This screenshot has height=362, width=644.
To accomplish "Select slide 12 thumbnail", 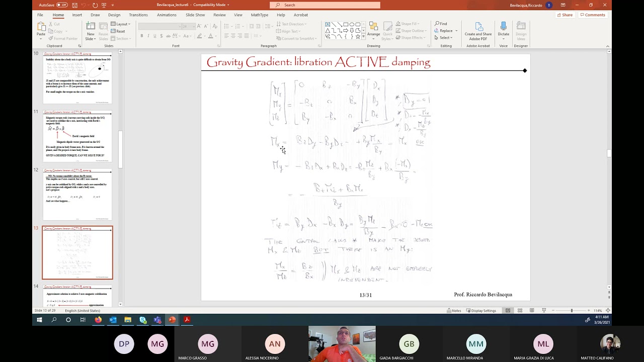I will (77, 195).
